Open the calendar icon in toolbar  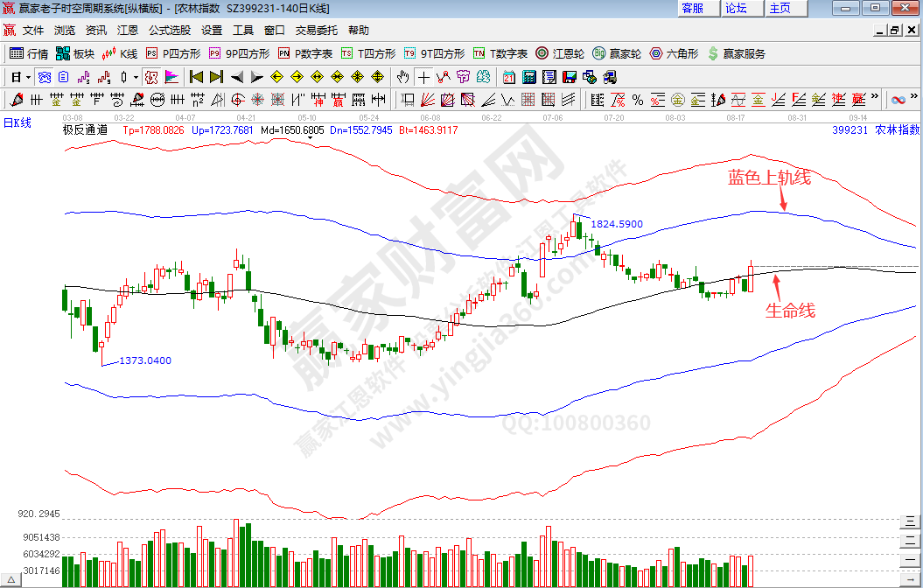pos(509,77)
